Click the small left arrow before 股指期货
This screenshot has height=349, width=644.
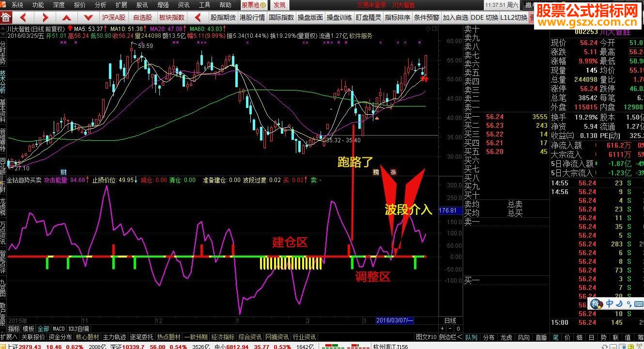[199, 17]
